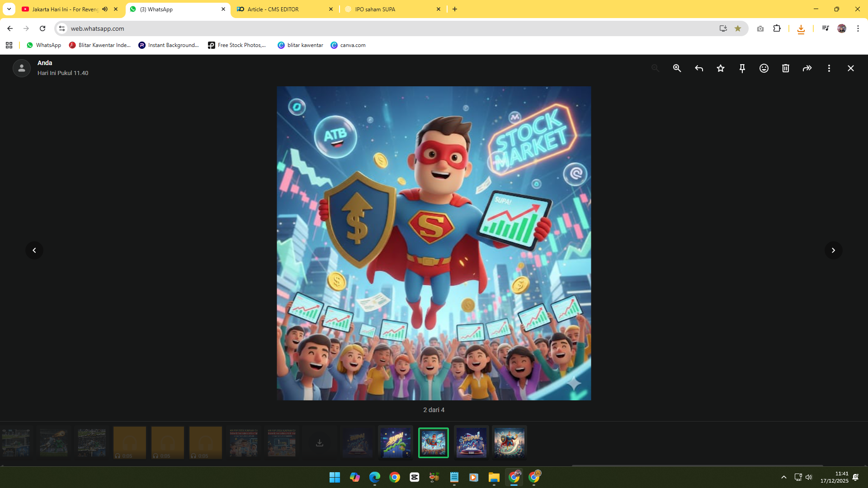Open Notepad from the taskbar
Image resolution: width=868 pixels, height=488 pixels.
(454, 477)
